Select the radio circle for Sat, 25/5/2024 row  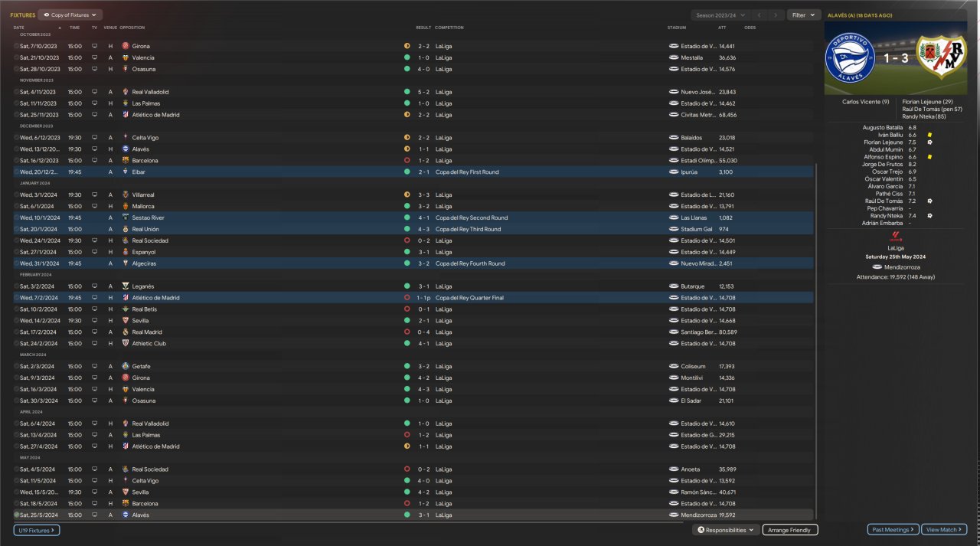click(x=16, y=515)
